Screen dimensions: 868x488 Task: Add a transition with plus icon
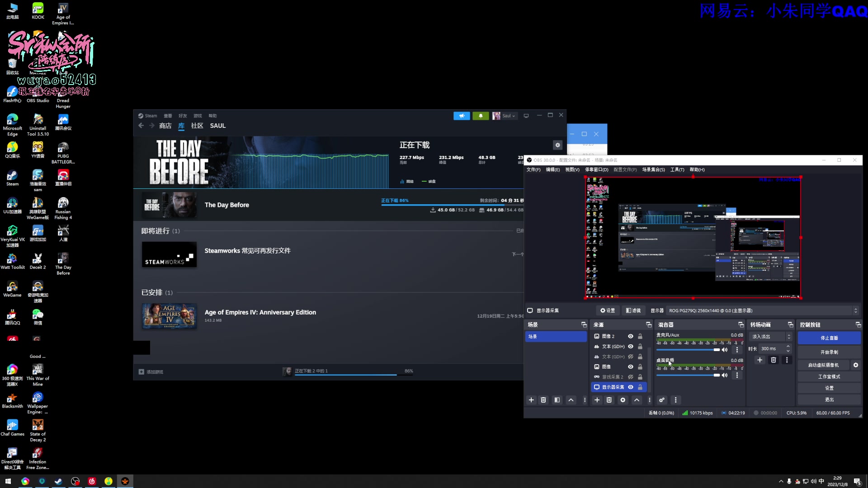pos(759,360)
